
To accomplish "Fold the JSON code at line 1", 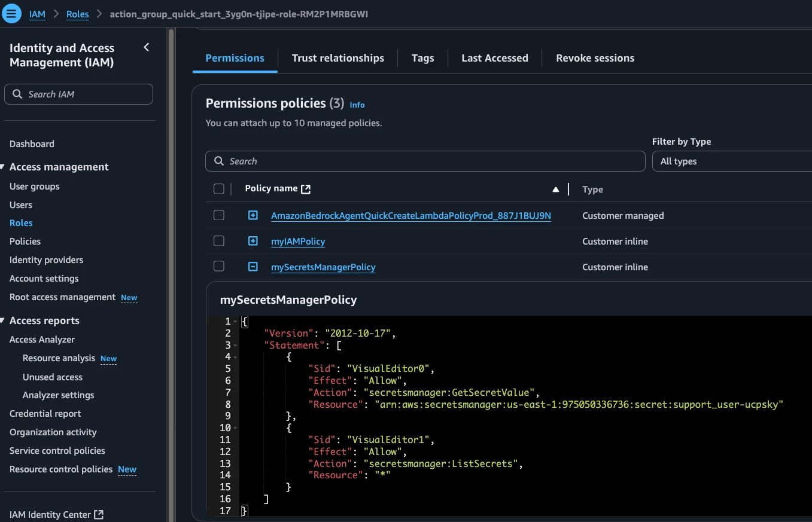I will 235,322.
